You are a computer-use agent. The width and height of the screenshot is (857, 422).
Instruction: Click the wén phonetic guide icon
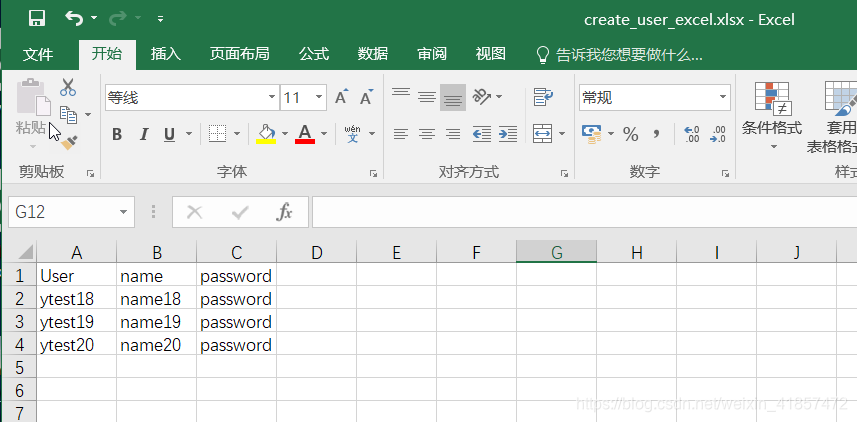click(353, 134)
